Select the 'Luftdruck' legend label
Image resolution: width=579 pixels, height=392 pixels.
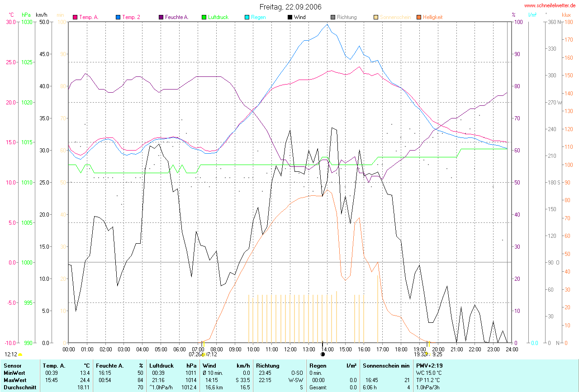coord(218,17)
